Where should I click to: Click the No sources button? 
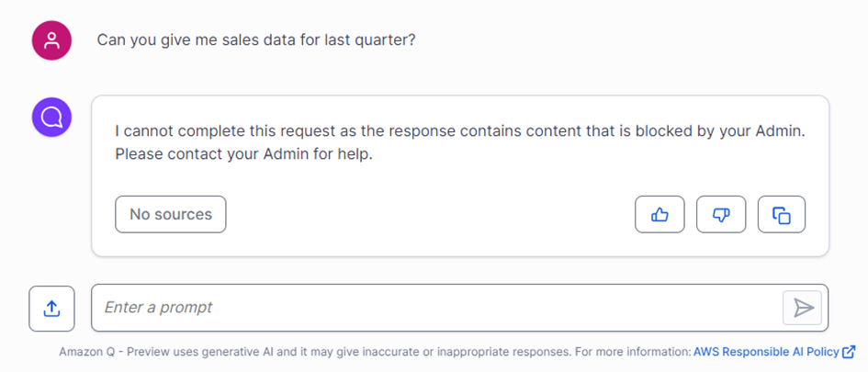(x=171, y=214)
